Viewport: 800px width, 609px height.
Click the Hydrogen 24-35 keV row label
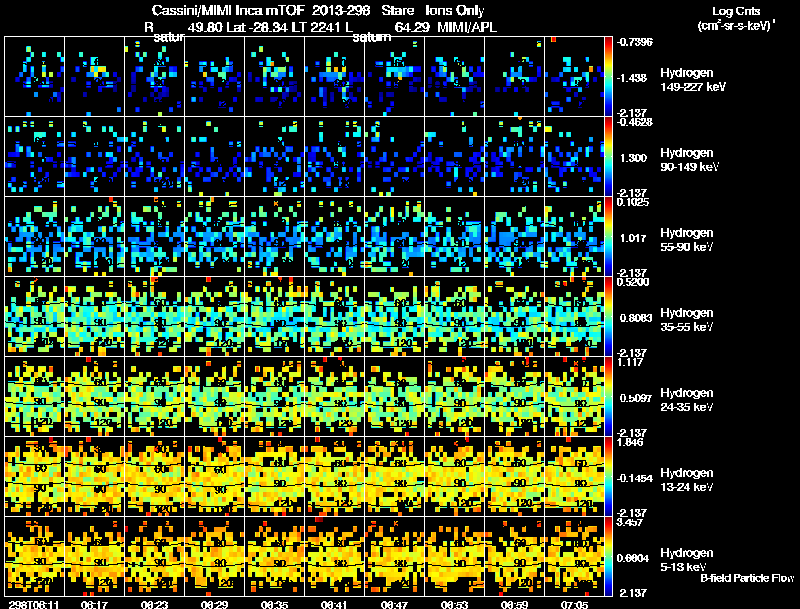tap(686, 400)
